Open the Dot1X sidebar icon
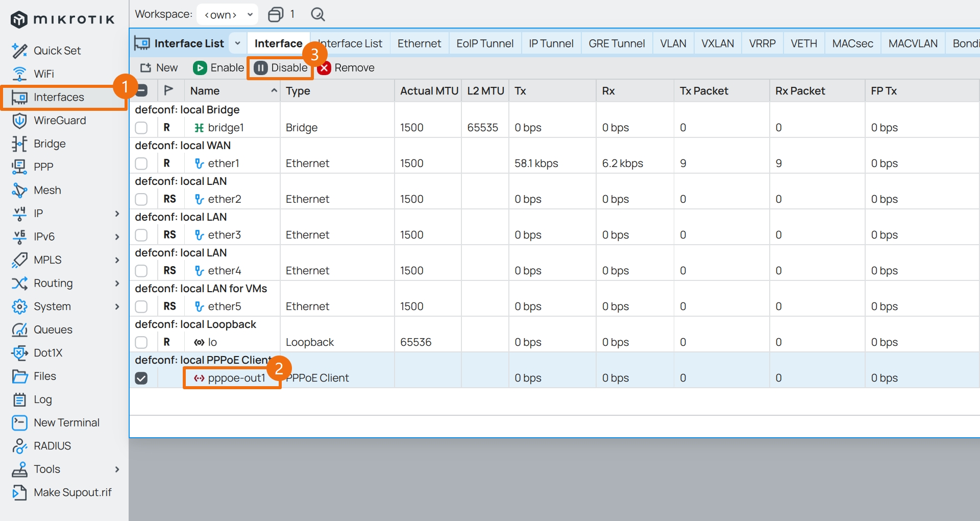This screenshot has width=980, height=521. tap(19, 353)
